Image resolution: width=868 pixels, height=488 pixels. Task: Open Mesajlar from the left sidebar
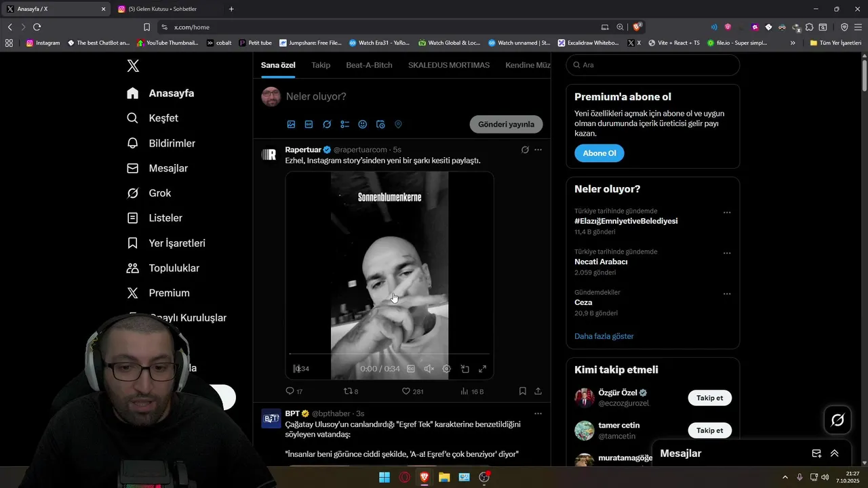pos(157,168)
